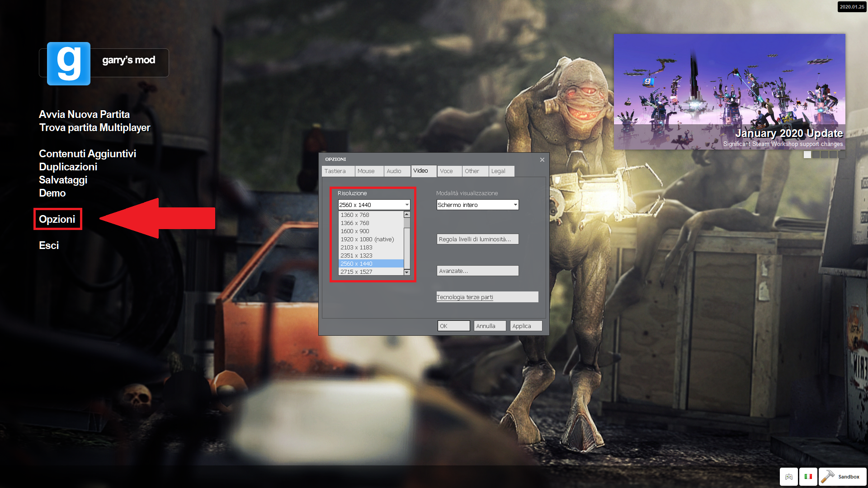This screenshot has width=868, height=488.
Task: Open the Sandbox gamemode hammer button
Action: coord(842,477)
